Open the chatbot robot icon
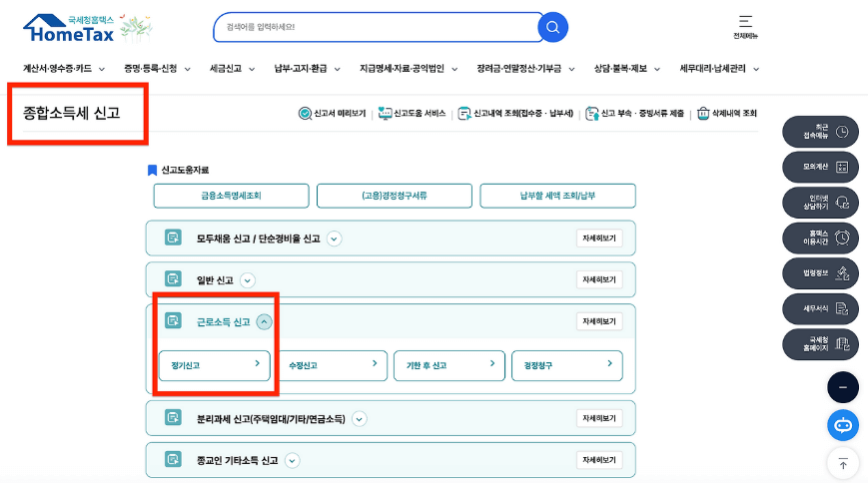The width and height of the screenshot is (868, 483). 843,425
